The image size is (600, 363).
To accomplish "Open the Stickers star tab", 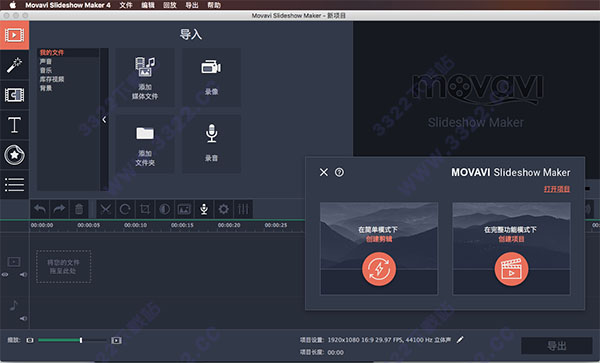I will pyautogui.click(x=14, y=155).
